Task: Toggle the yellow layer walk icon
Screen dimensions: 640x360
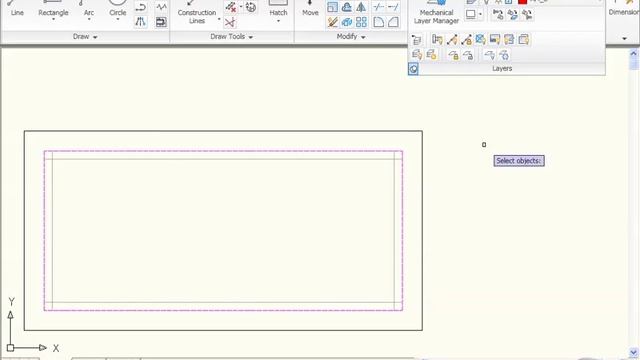Action: coord(509,40)
